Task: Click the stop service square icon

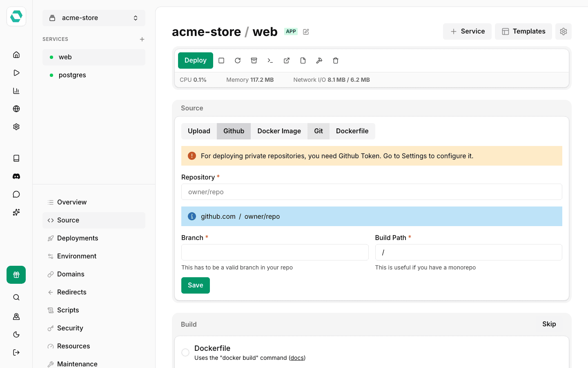Action: pyautogui.click(x=221, y=61)
